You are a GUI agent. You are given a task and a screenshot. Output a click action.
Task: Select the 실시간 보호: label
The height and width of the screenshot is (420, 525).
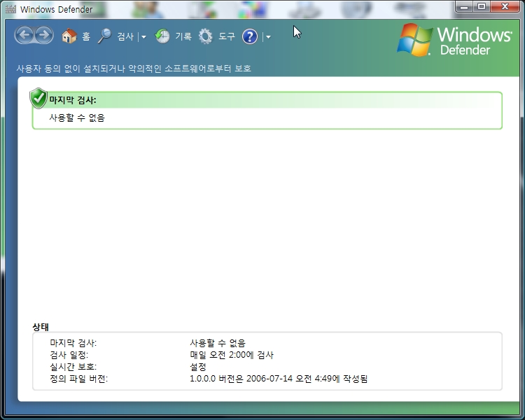(x=73, y=367)
